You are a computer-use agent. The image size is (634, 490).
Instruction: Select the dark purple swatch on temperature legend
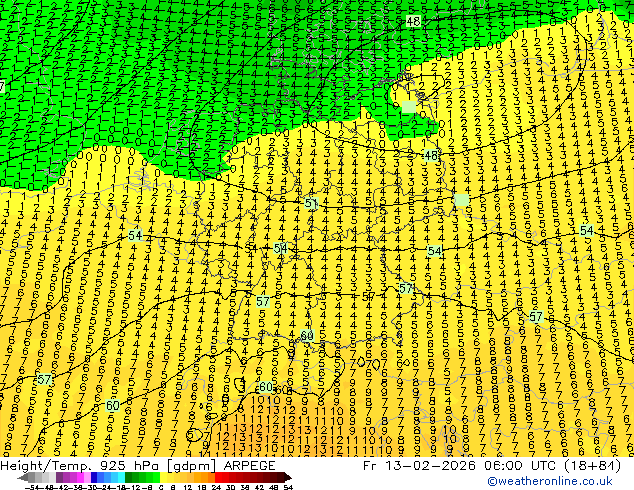[x=59, y=477]
